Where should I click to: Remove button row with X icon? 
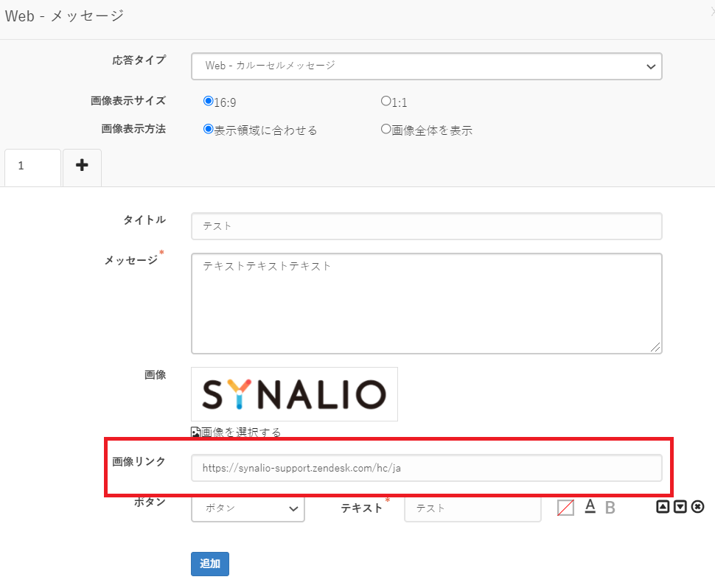click(697, 506)
